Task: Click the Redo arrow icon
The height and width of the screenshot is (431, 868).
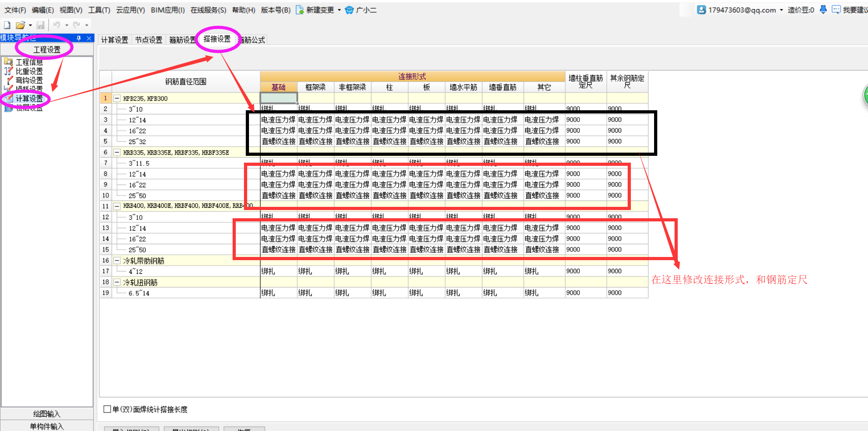Action: 76,25
